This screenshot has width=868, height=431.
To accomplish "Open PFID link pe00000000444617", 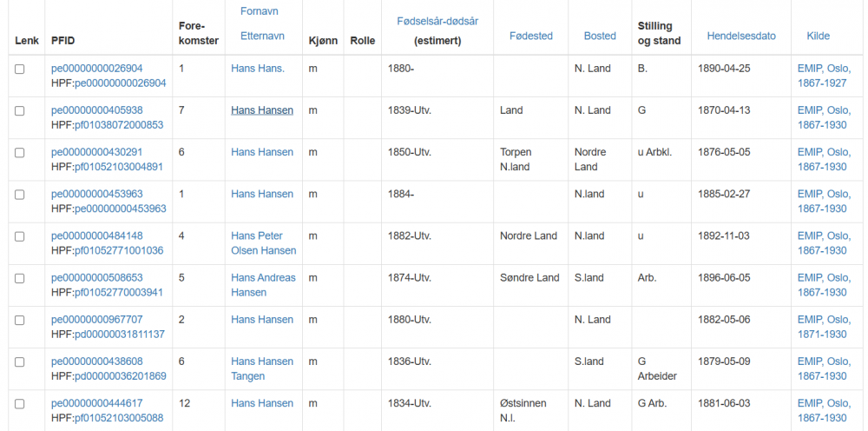I will pyautogui.click(x=97, y=403).
